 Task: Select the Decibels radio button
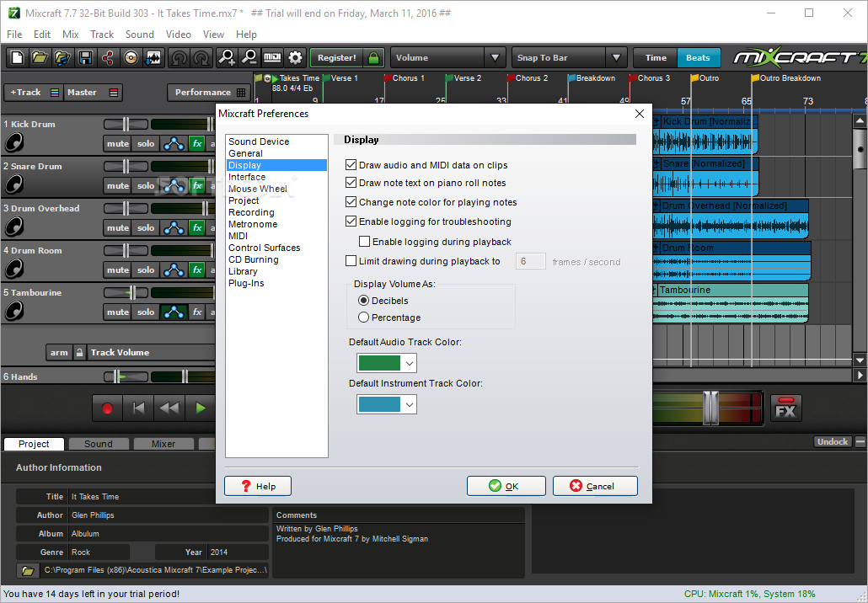(363, 301)
